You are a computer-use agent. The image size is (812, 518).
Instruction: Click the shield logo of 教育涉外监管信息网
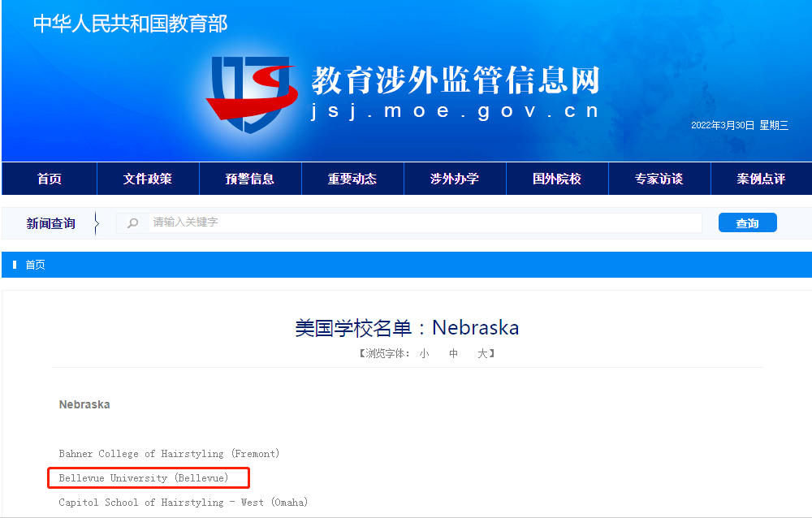tap(253, 94)
